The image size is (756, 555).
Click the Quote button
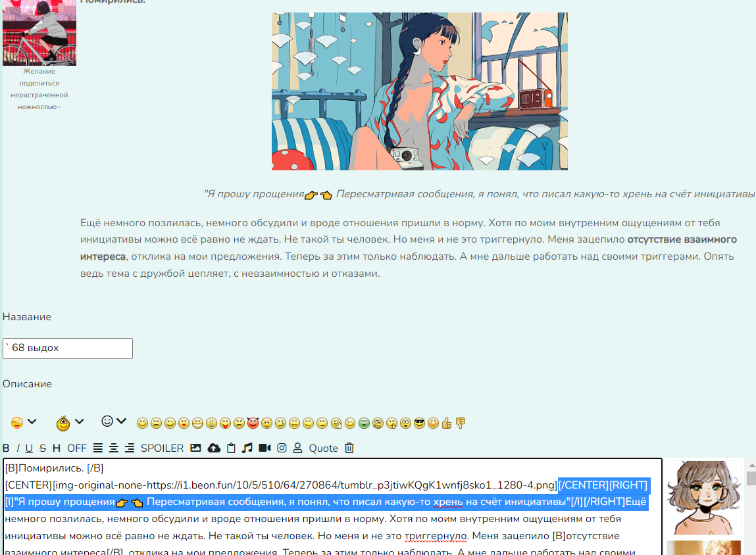point(323,448)
